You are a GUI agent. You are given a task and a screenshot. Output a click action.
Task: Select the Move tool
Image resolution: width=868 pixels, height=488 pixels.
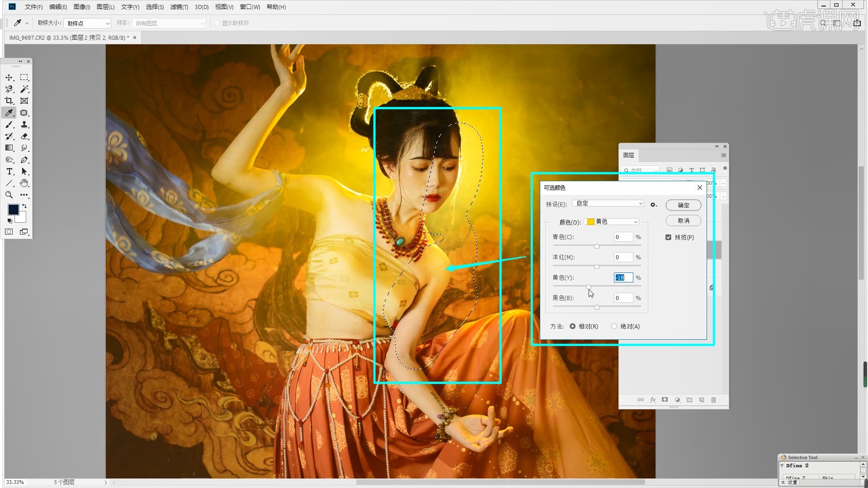coord(9,78)
